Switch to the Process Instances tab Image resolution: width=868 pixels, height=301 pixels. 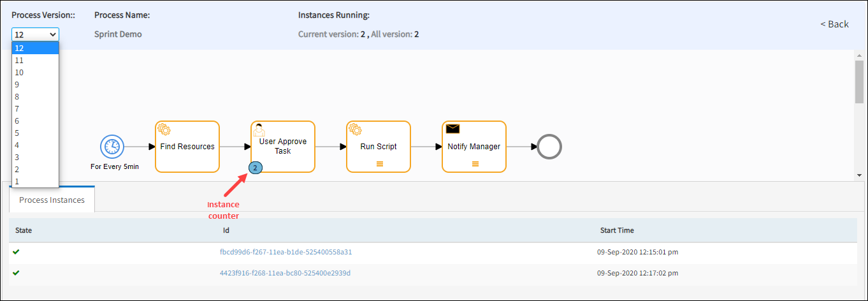52,200
